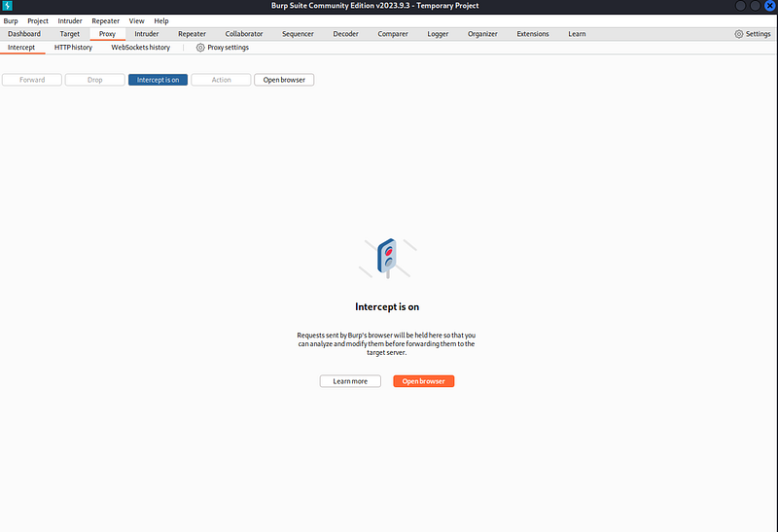Expand the Repeater menu in menu bar
This screenshot has width=778, height=532.
pyautogui.click(x=105, y=20)
